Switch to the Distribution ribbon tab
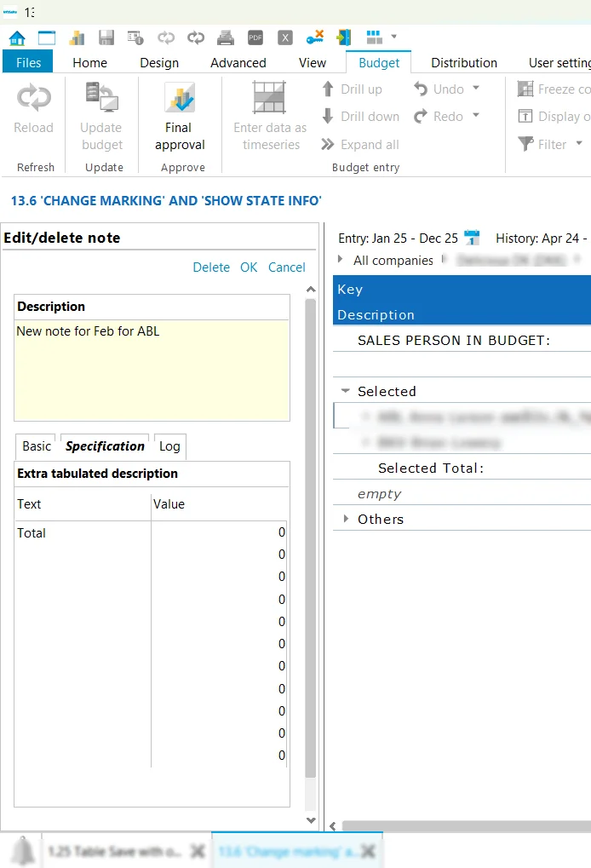The width and height of the screenshot is (591, 868). click(x=464, y=62)
